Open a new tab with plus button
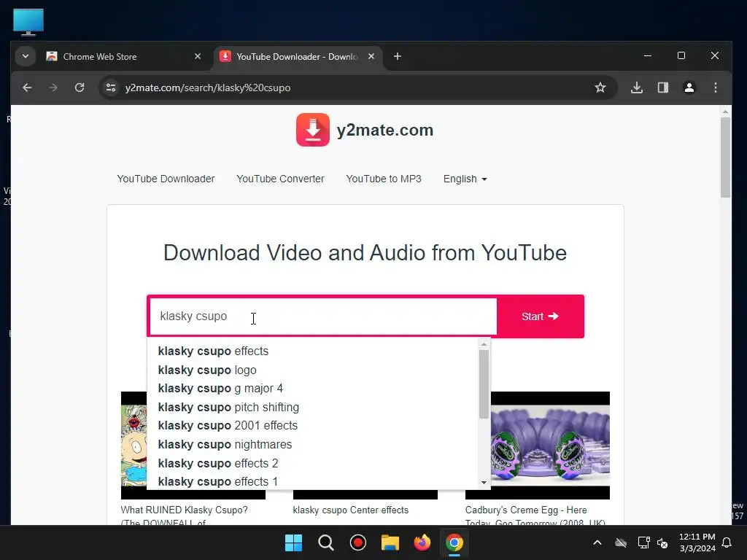747x560 pixels. point(398,57)
